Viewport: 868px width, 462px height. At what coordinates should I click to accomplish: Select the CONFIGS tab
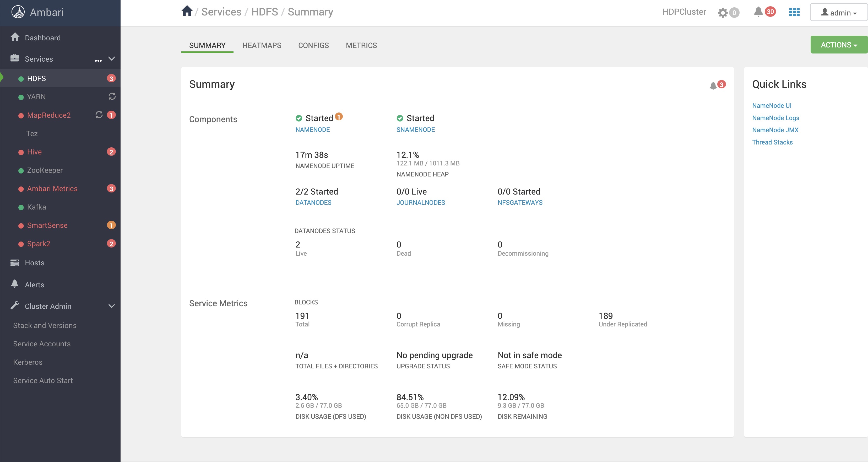tap(313, 45)
